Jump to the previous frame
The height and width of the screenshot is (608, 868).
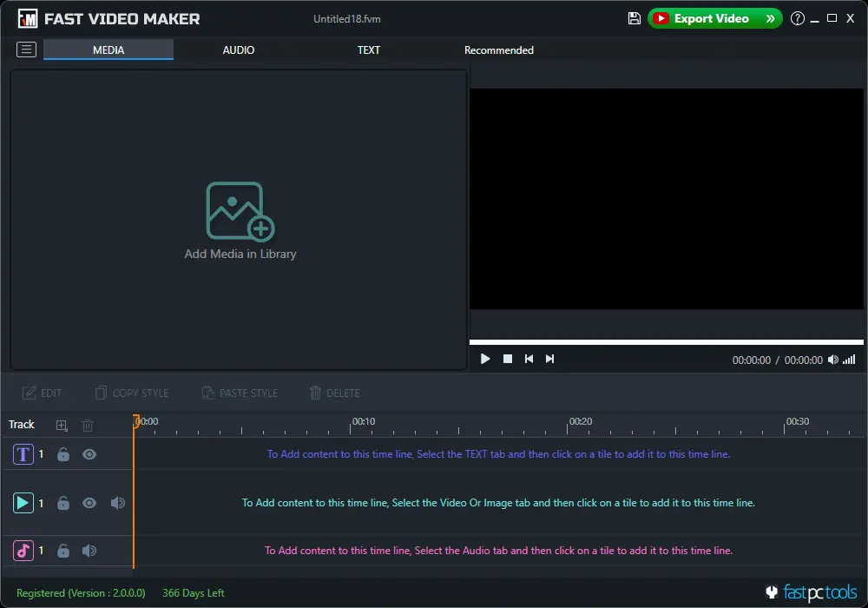click(x=529, y=359)
